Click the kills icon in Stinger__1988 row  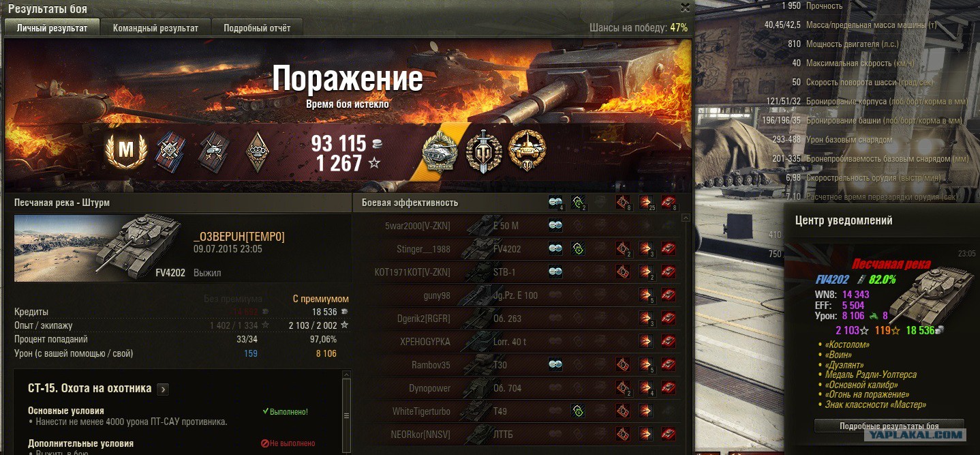point(669,249)
